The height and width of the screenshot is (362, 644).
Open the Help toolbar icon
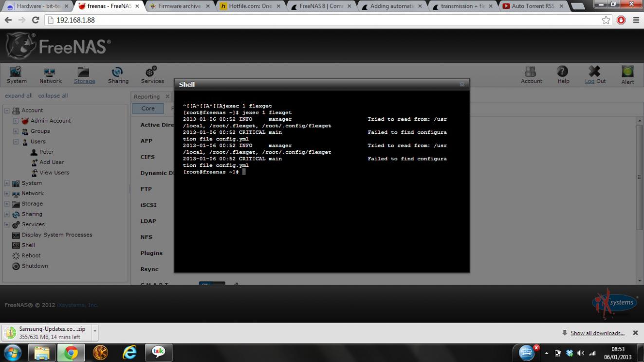point(563,74)
